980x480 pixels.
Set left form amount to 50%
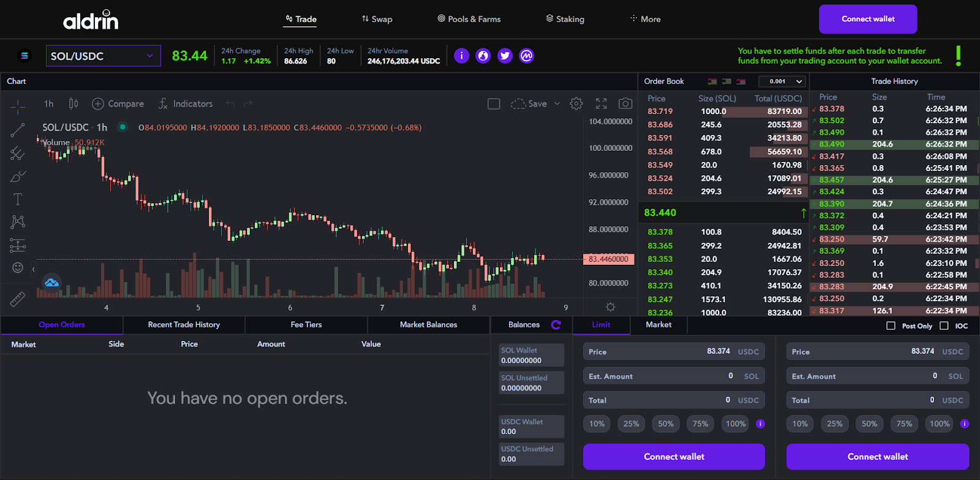tap(666, 424)
